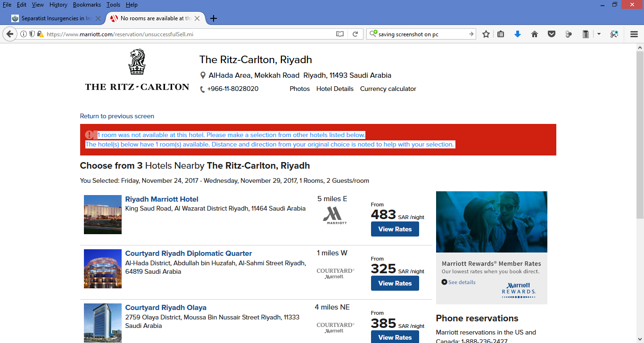Open the Firefox hamburger menu
Image resolution: width=644 pixels, height=343 pixels.
click(634, 34)
